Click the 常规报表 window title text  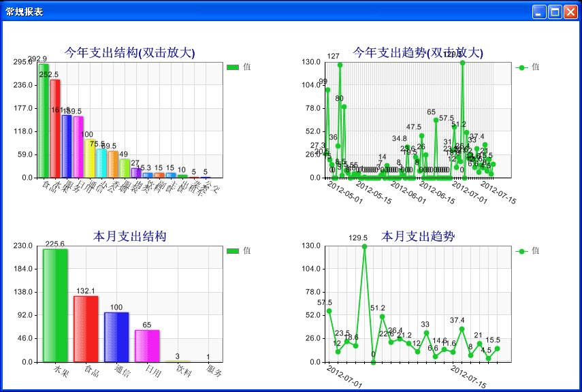(x=24, y=12)
